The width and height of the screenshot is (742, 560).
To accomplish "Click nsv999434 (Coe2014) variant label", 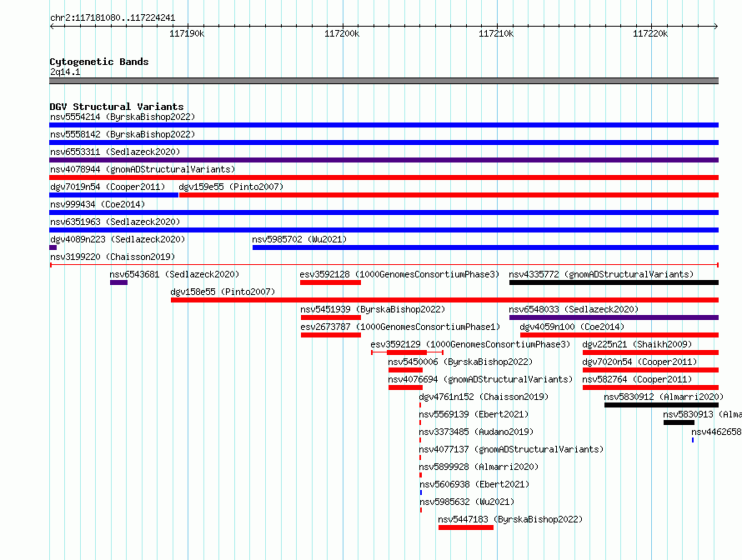I will point(98,204).
